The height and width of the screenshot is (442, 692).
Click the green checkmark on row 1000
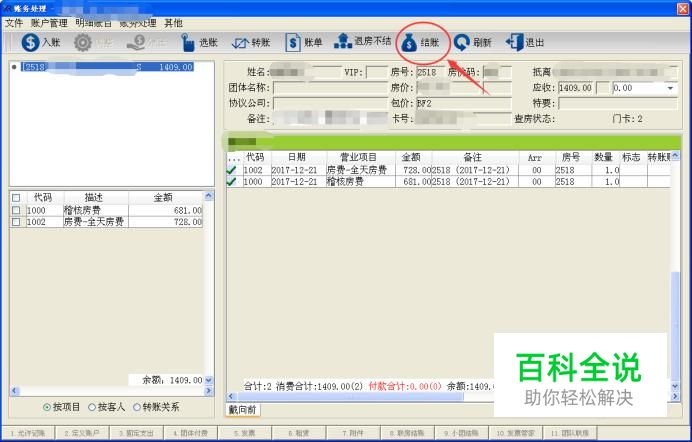pyautogui.click(x=231, y=181)
